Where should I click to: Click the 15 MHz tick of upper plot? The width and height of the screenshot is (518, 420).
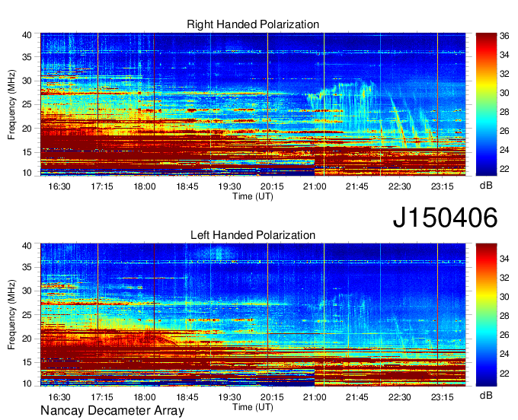[x=27, y=152]
